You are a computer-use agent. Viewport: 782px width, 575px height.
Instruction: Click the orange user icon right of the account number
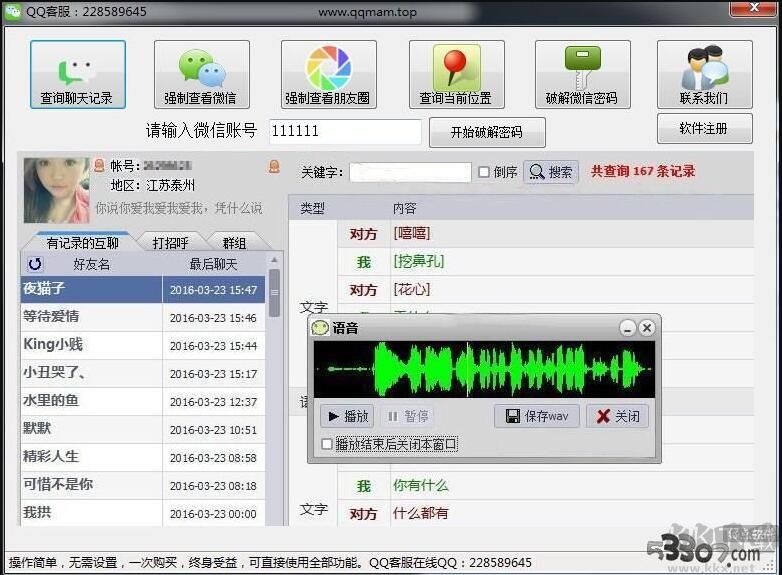(274, 166)
